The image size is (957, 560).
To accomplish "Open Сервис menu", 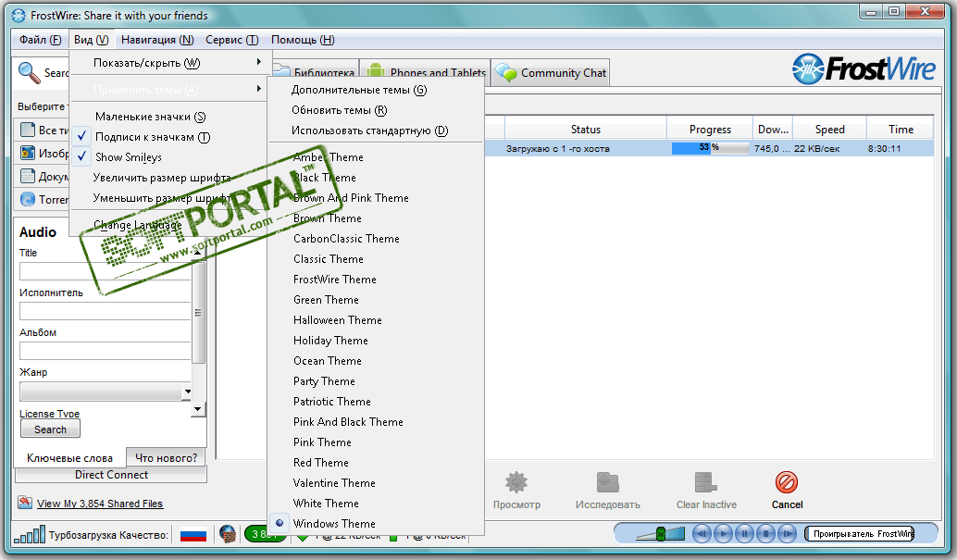I will pos(232,40).
